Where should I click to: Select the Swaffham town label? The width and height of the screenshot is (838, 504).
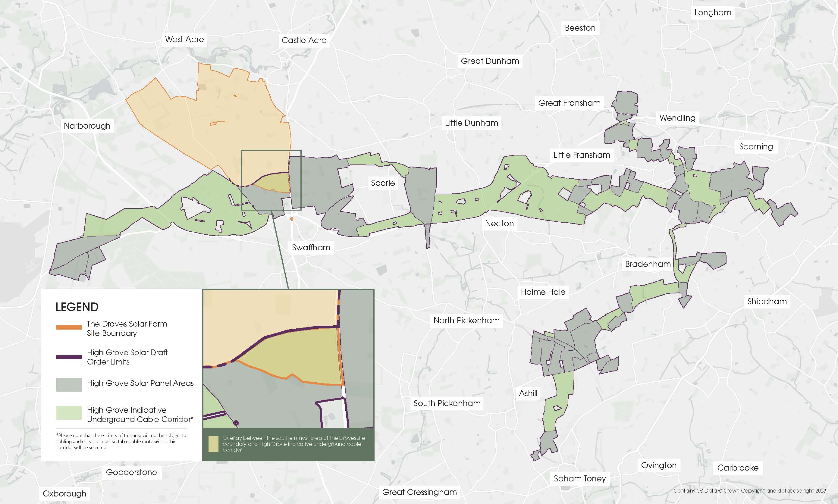coord(311,248)
